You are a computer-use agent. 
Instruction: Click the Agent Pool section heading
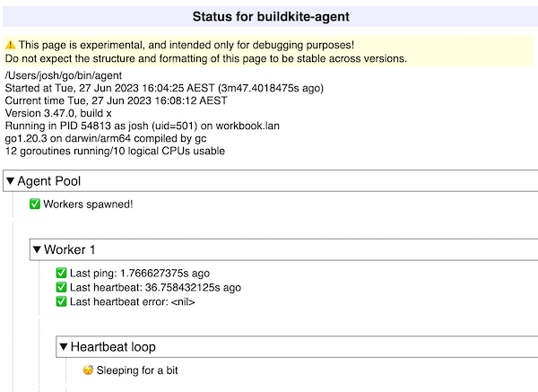[49, 181]
